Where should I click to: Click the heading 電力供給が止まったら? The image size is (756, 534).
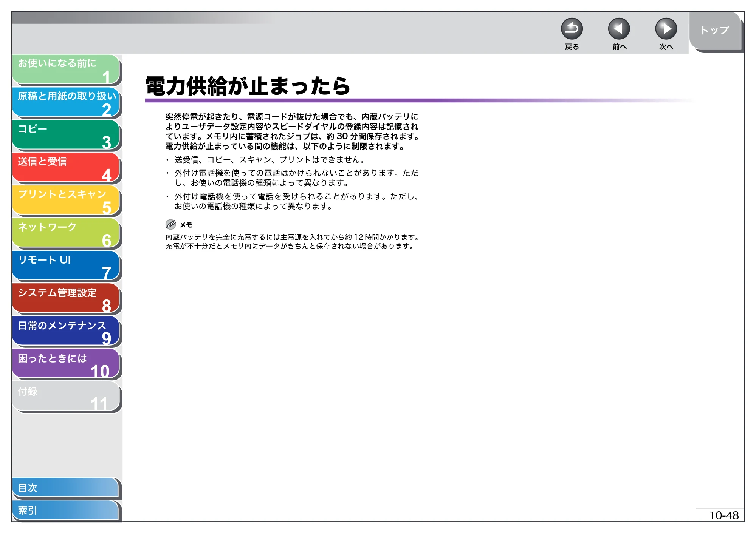click(x=248, y=86)
